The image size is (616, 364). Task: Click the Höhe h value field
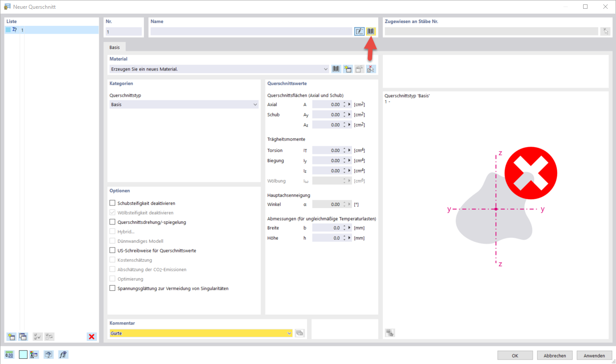327,238
